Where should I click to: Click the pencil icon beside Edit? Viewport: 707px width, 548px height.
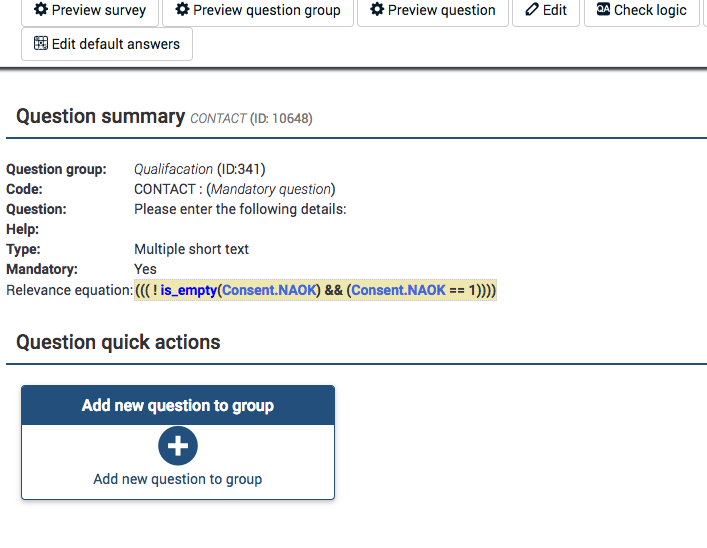coord(532,10)
